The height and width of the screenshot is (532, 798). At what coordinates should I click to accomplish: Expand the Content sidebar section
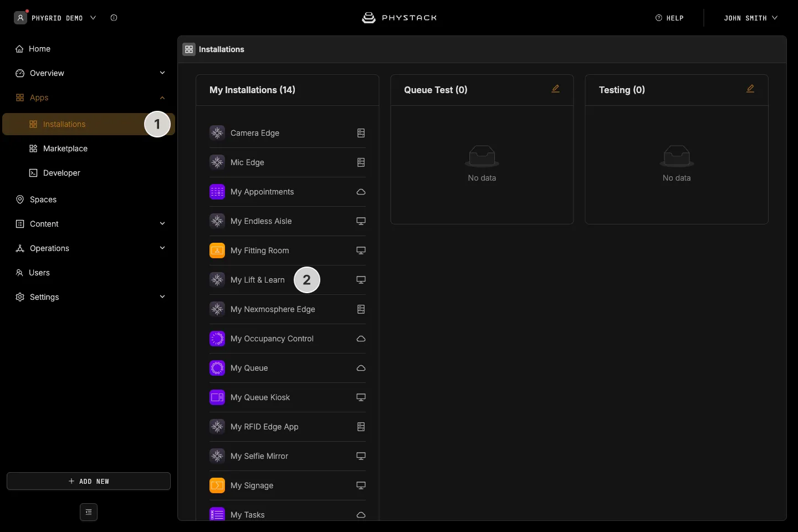(89, 224)
